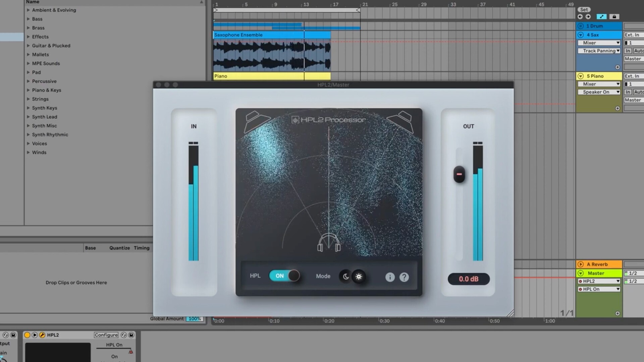The height and width of the screenshot is (362, 644).
Task: Click the 0.0 dB output gain readout
Action: click(x=469, y=279)
